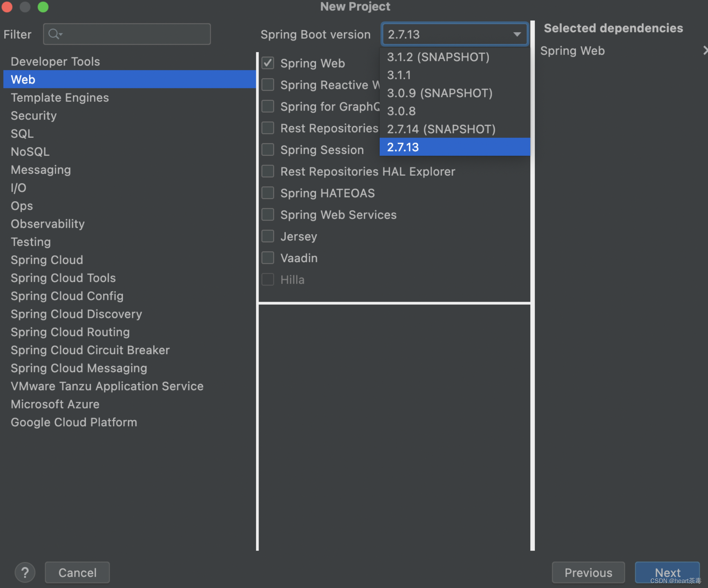Go back with the Previous button
The width and height of the screenshot is (708, 588).
(588, 573)
